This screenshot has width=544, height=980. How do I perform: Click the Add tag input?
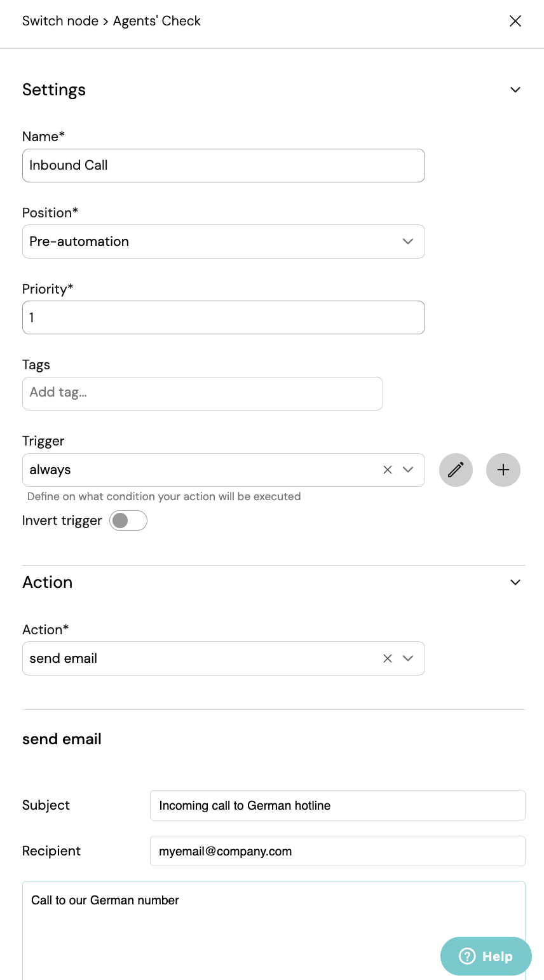(x=203, y=393)
